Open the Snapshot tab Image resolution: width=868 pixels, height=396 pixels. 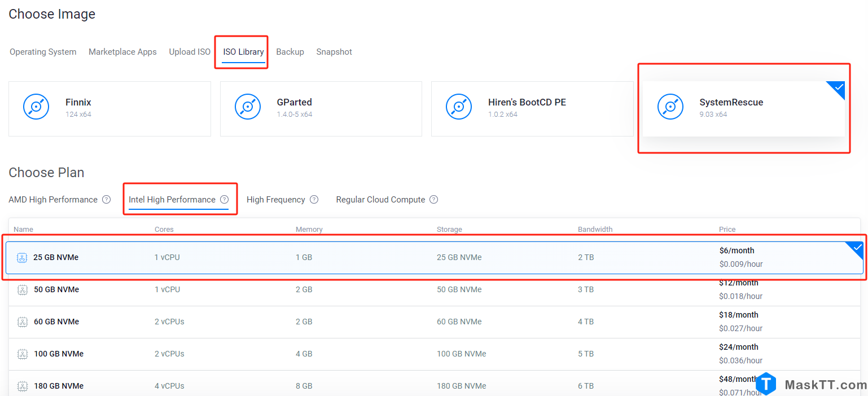click(334, 52)
